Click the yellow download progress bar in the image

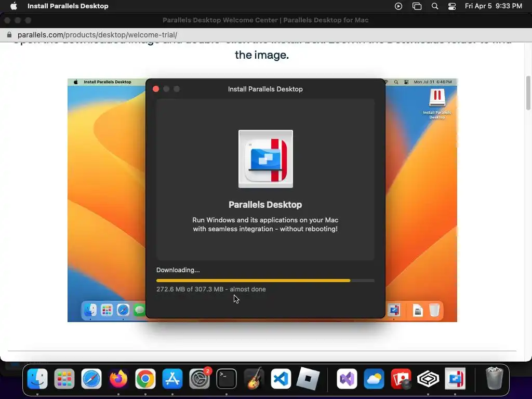tap(265, 281)
